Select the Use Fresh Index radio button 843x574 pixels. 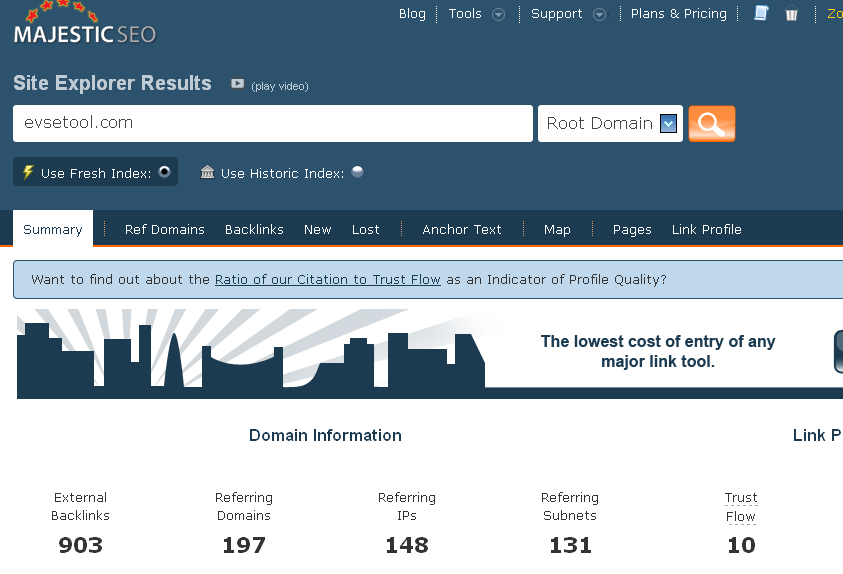coord(164,172)
